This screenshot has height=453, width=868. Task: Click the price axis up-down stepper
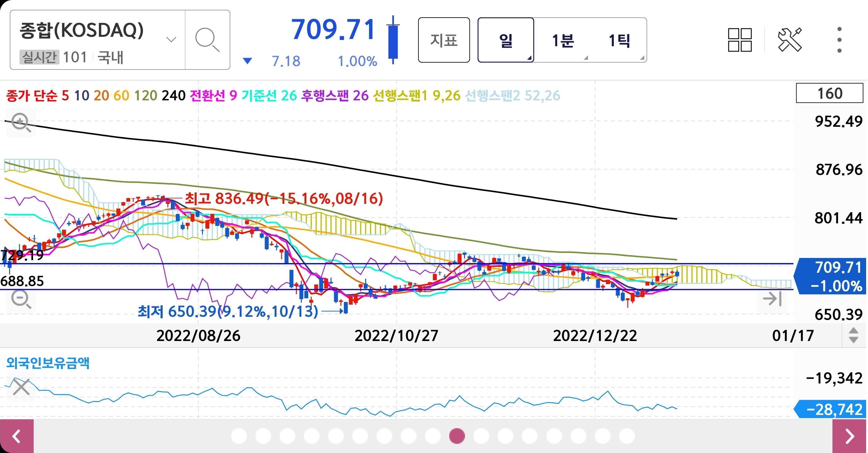854,335
